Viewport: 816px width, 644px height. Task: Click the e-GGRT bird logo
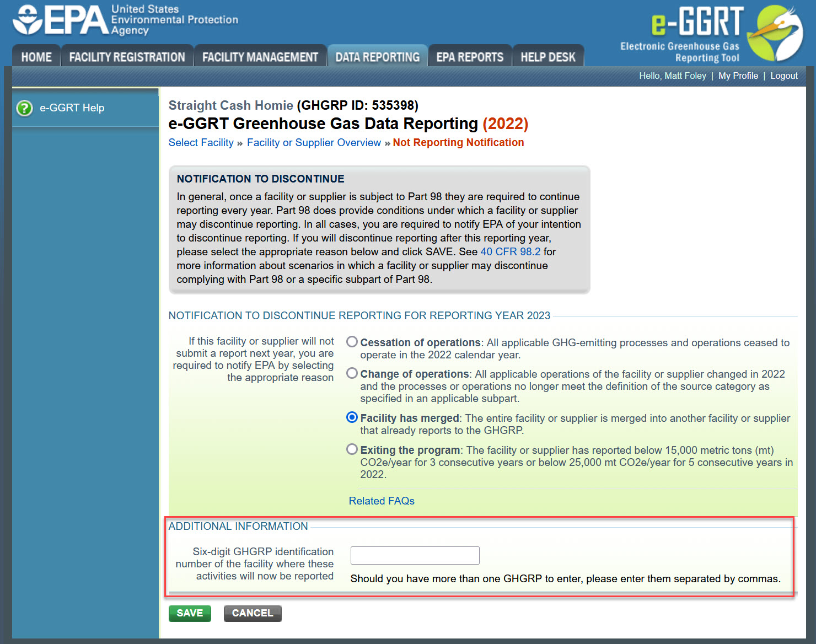click(774, 33)
